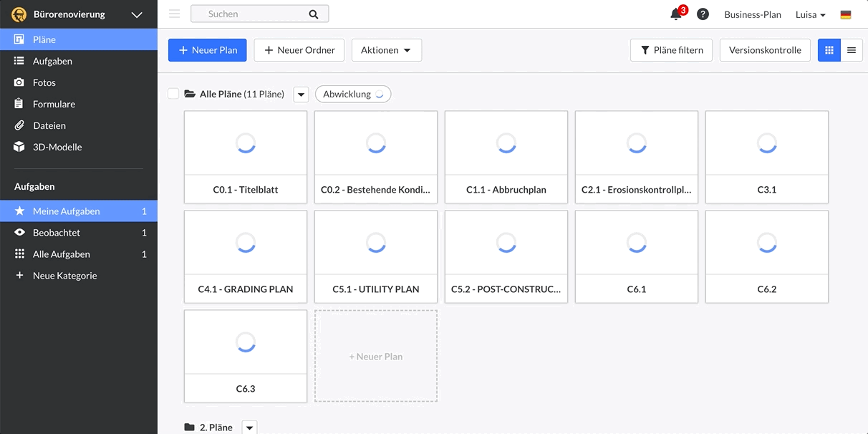Click the Neuer Plan blue button
This screenshot has width=868, height=434.
[x=208, y=50]
